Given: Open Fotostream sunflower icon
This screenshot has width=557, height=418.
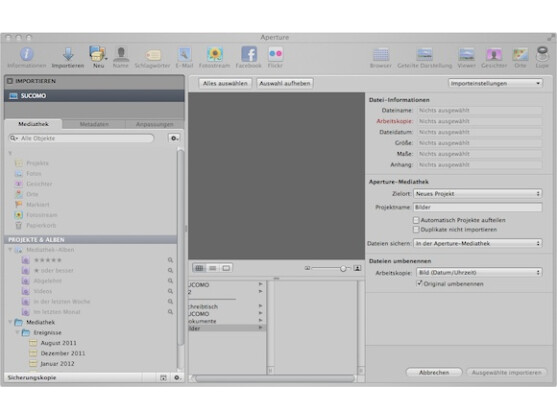Looking at the screenshot, I should point(215,54).
